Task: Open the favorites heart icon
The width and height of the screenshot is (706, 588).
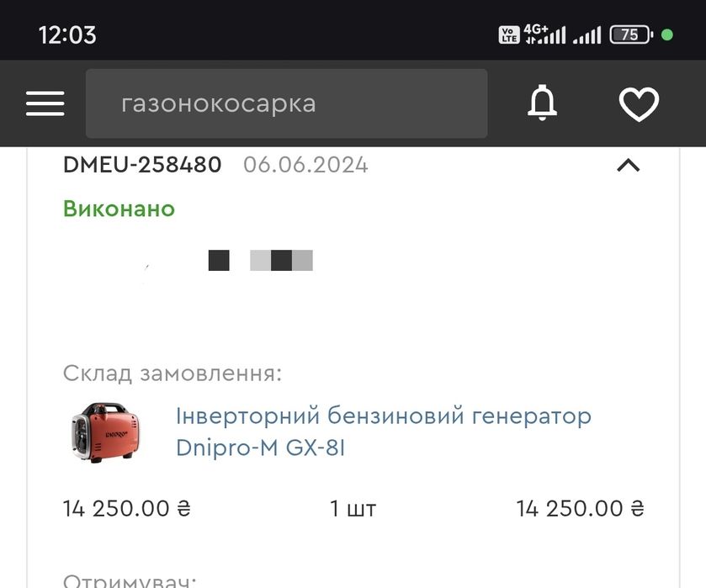Action: point(639,103)
